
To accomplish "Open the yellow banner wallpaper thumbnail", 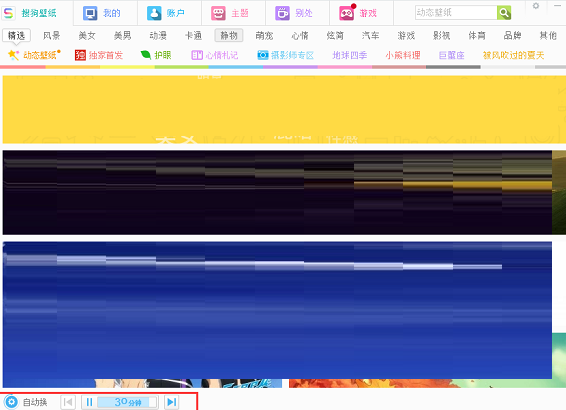I will (284, 109).
